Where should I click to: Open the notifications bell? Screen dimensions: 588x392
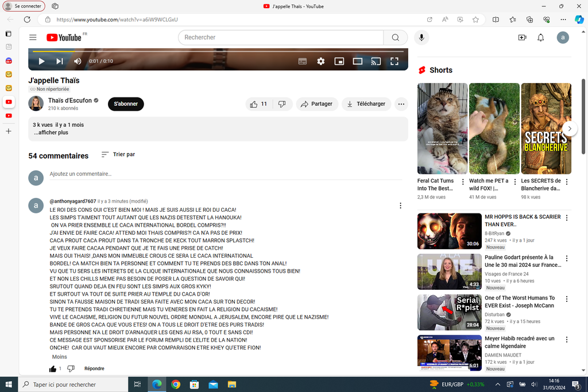click(540, 37)
